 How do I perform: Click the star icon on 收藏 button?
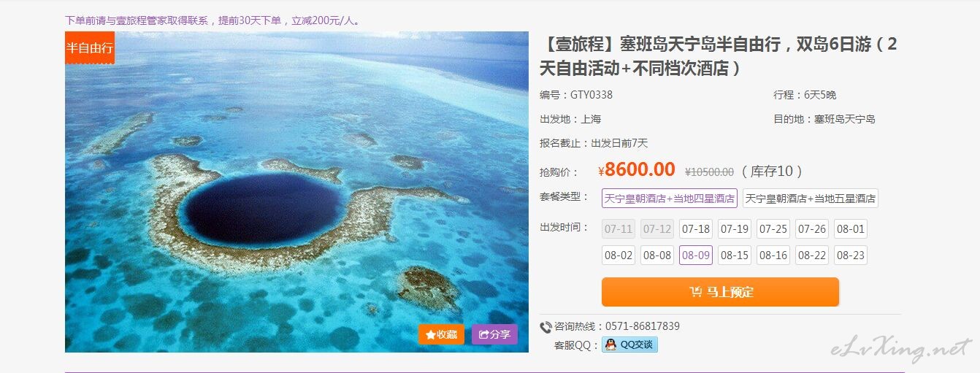[x=431, y=334]
